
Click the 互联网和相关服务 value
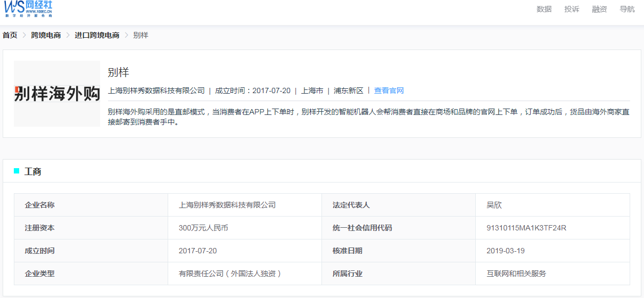pos(516,274)
